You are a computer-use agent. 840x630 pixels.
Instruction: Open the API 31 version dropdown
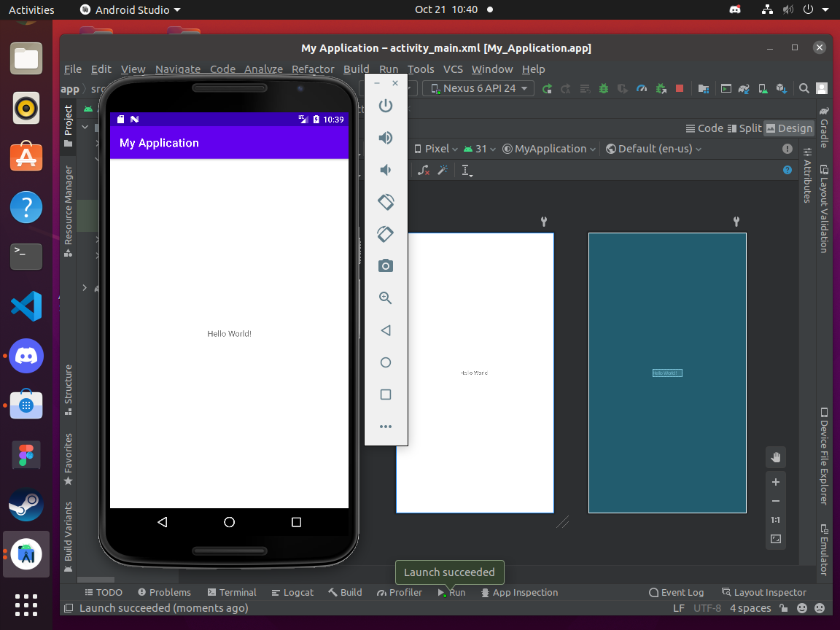coord(480,149)
